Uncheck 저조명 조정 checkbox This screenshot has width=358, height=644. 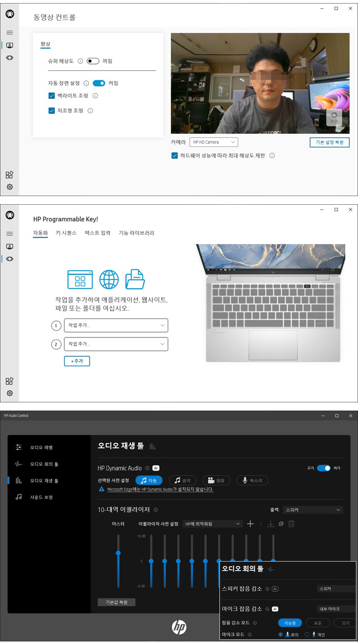[52, 111]
